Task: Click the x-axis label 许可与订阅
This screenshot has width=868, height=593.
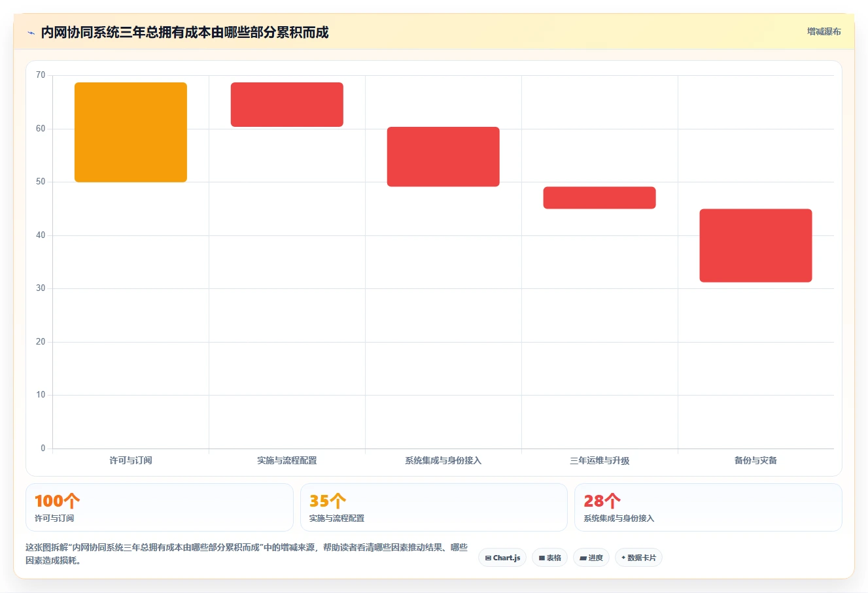Action: point(131,460)
